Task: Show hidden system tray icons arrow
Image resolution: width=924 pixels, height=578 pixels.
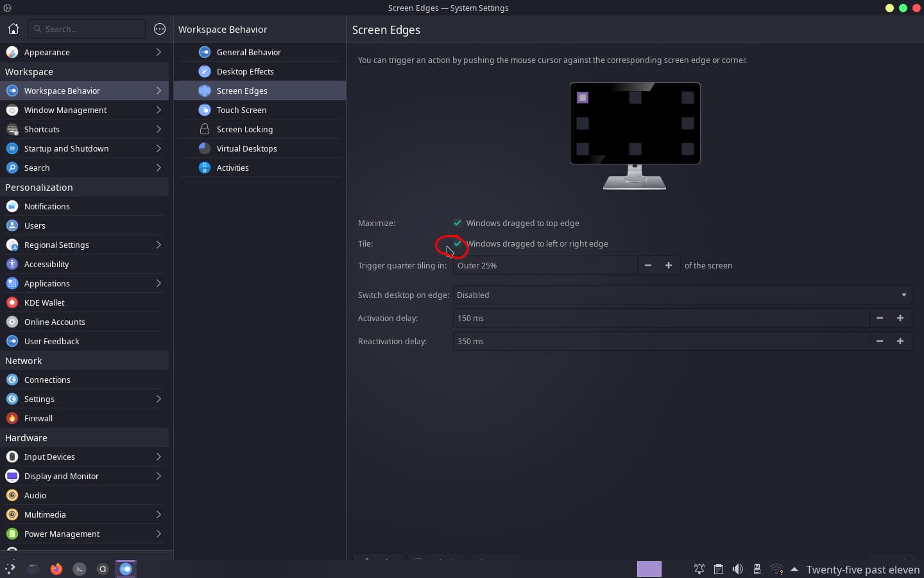Action: (x=794, y=569)
